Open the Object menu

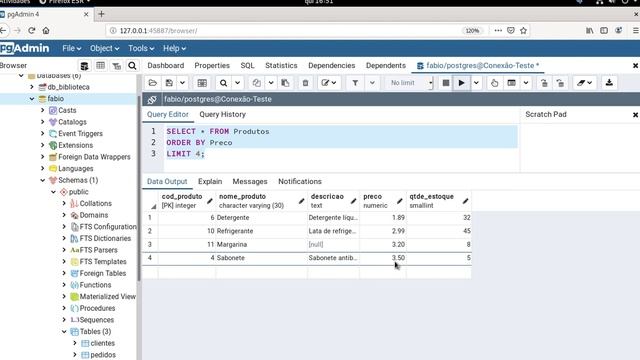coord(104,48)
